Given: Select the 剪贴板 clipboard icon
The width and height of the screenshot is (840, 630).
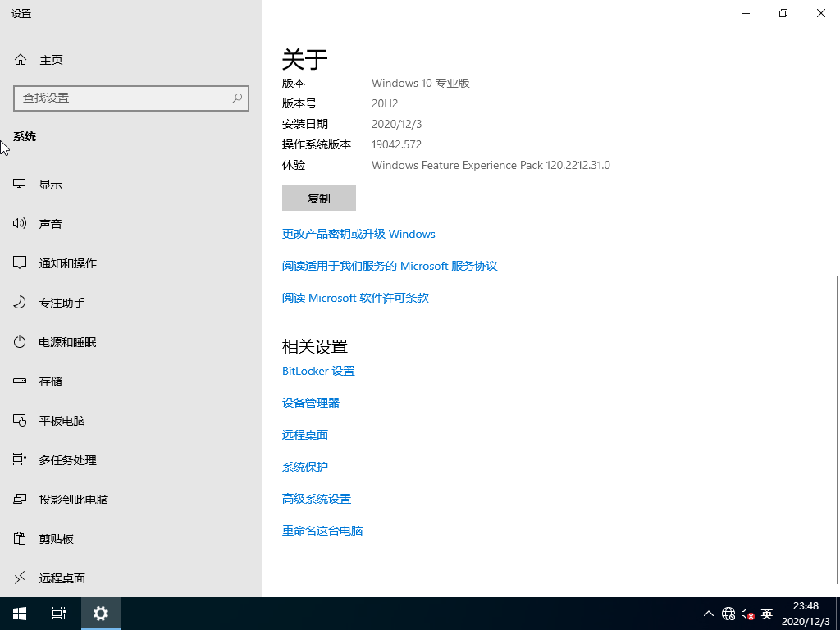Looking at the screenshot, I should (20, 538).
